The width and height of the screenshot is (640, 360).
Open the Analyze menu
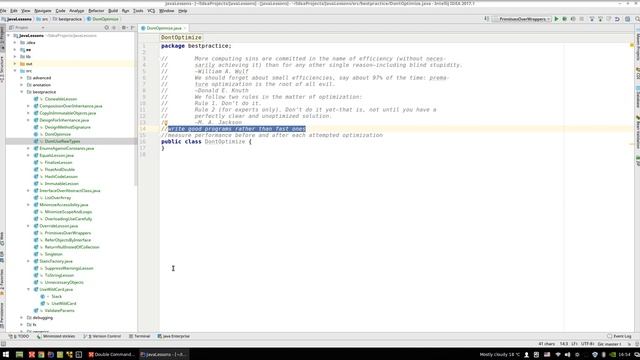pyautogui.click(x=76, y=11)
